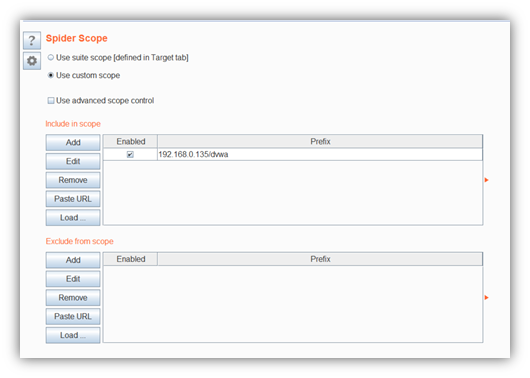Click Add in Exclude from scope
The image size is (530, 378).
click(73, 260)
